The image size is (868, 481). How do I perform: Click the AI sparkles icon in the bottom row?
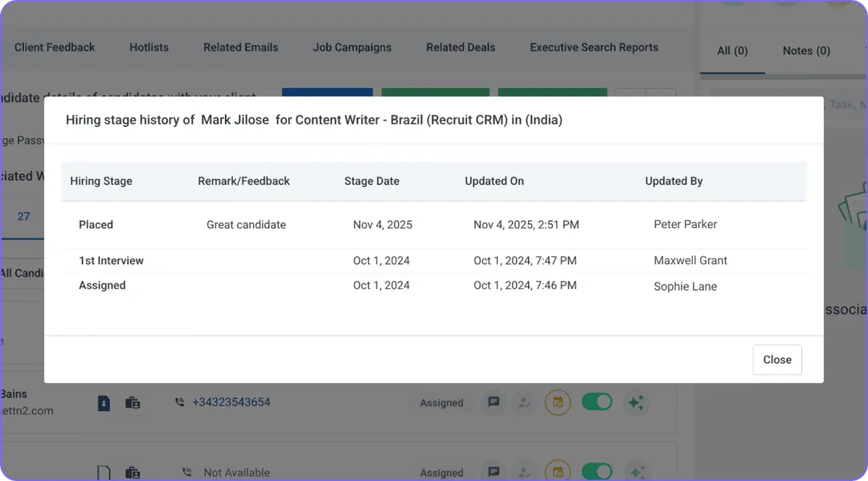click(636, 472)
